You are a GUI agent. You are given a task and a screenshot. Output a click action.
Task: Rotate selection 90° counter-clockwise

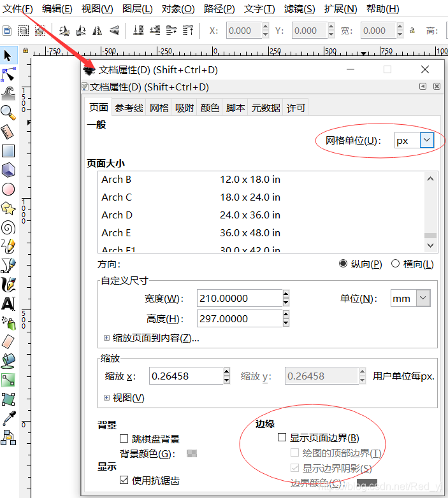point(64,31)
